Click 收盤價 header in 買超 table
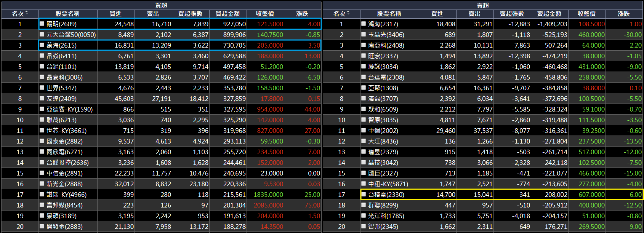The width and height of the screenshot is (644, 233). pyautogui.click(x=265, y=14)
